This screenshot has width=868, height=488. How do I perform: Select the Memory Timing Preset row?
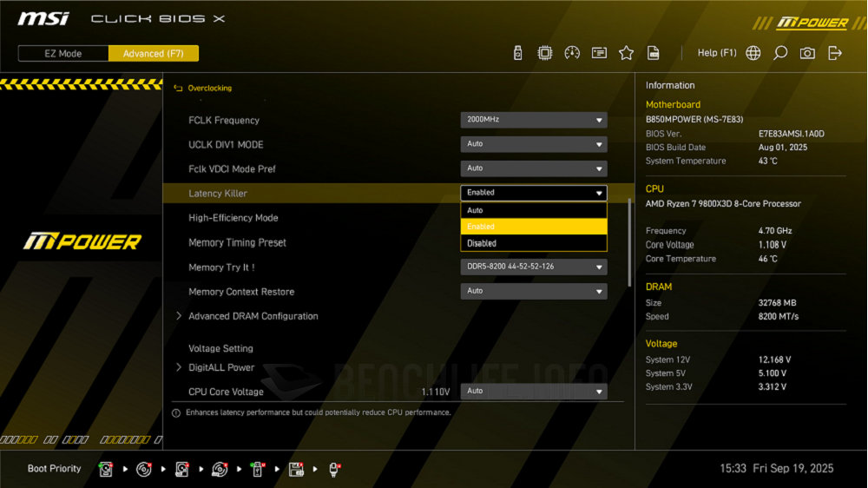[237, 242]
